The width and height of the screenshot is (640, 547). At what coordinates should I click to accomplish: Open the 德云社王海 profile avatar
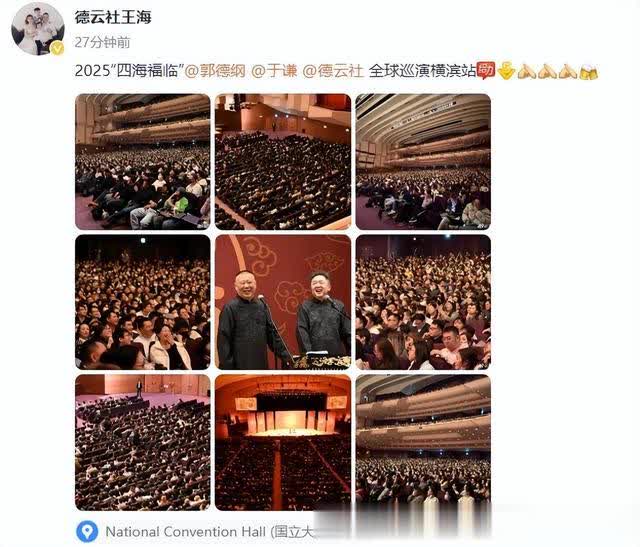(38, 29)
